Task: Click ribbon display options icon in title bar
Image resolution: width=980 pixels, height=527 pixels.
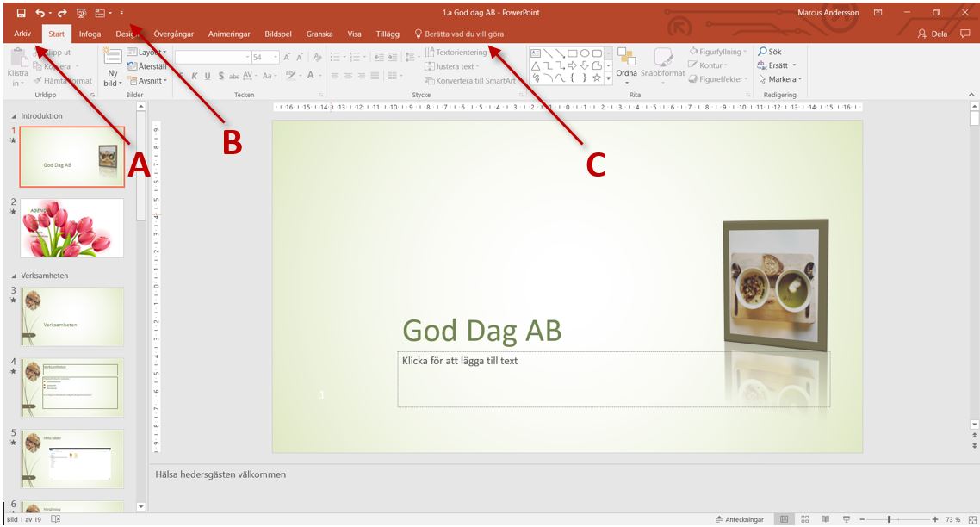Action: coord(878,13)
